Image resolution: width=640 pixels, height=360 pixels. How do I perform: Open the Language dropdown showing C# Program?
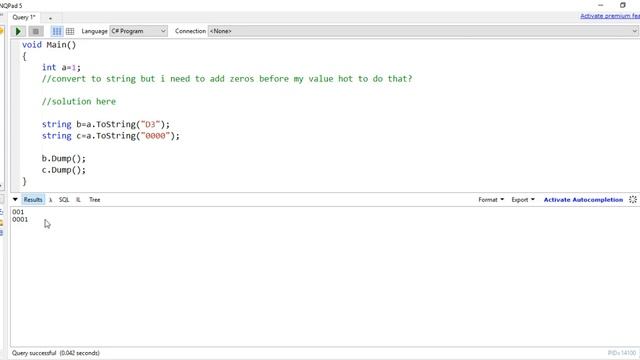click(138, 31)
